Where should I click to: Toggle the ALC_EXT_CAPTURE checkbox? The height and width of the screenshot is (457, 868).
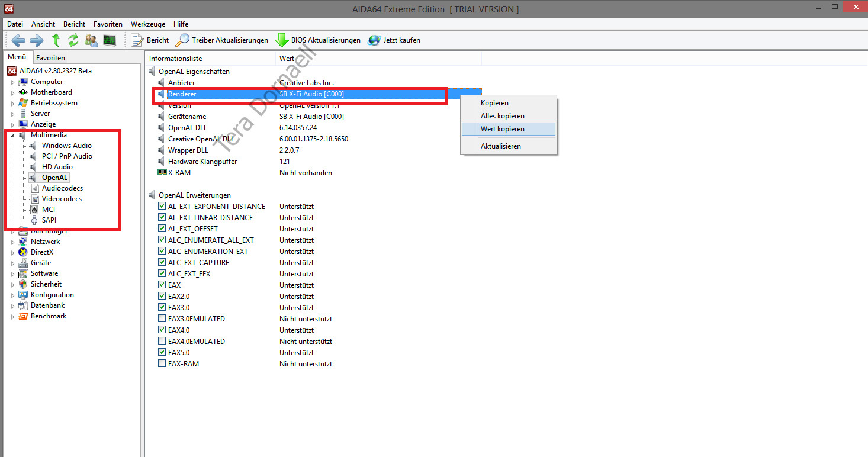pos(162,263)
